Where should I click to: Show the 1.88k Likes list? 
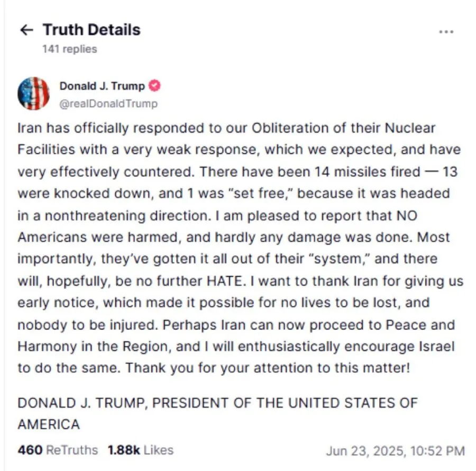coord(140,450)
